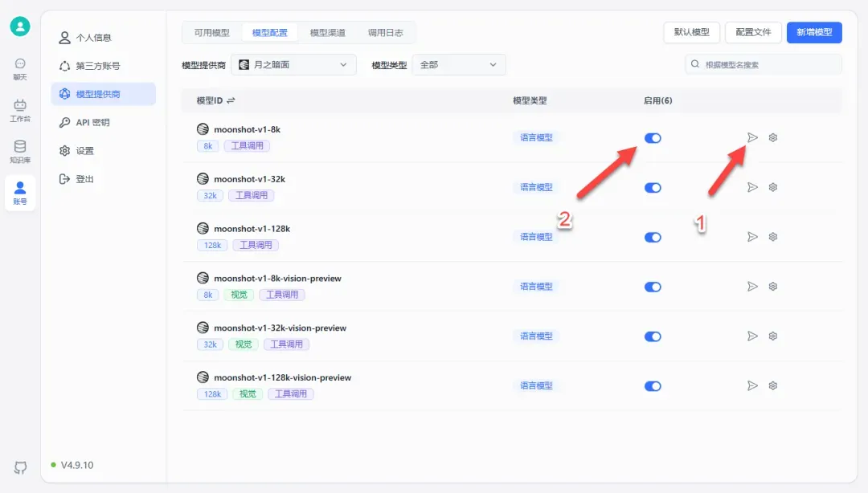
Task: Click 视觉 tag under moonshot-v1-8k-vision-preview
Action: coord(240,295)
